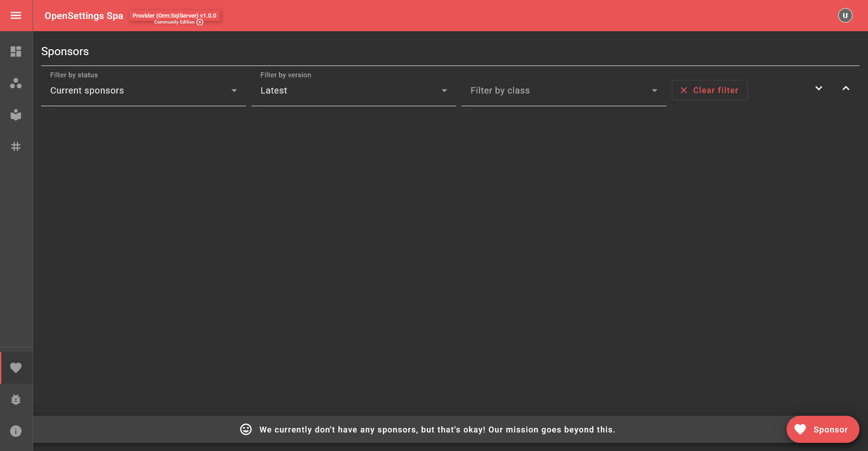This screenshot has width=868, height=451.
Task: Open the Current sponsors status dropdown
Action: (x=143, y=90)
